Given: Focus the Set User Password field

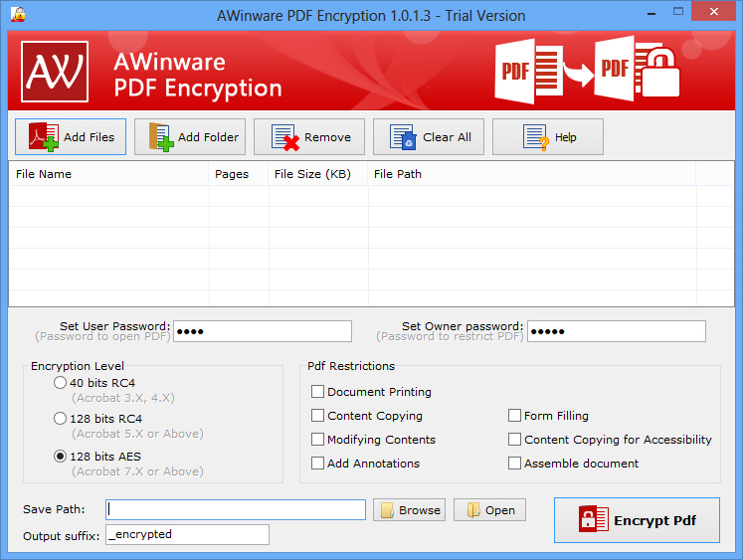Looking at the screenshot, I should [x=263, y=331].
